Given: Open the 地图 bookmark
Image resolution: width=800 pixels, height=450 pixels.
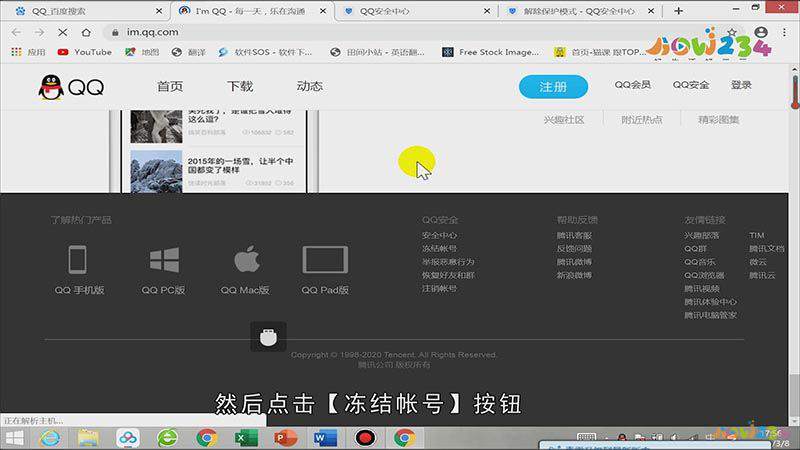Looking at the screenshot, I should (142, 52).
